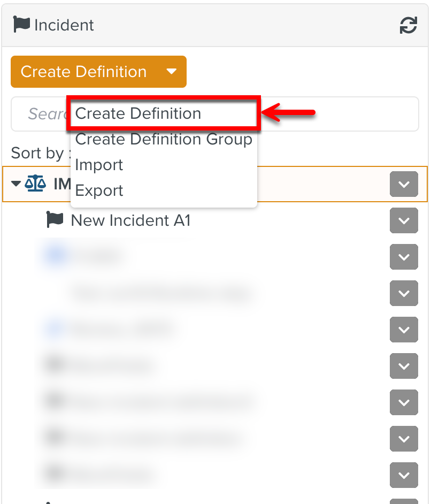
Task: Open the actions chevron on the bottom row
Action: [x=404, y=476]
